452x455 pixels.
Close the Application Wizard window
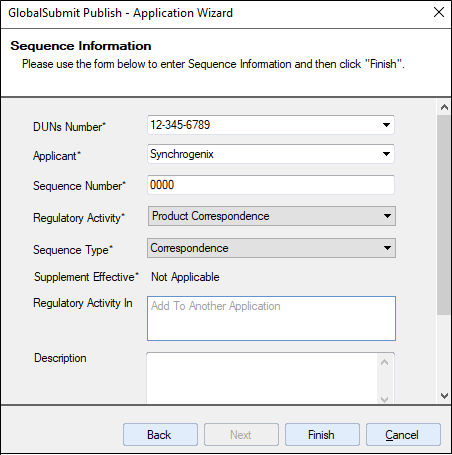pyautogui.click(x=439, y=12)
